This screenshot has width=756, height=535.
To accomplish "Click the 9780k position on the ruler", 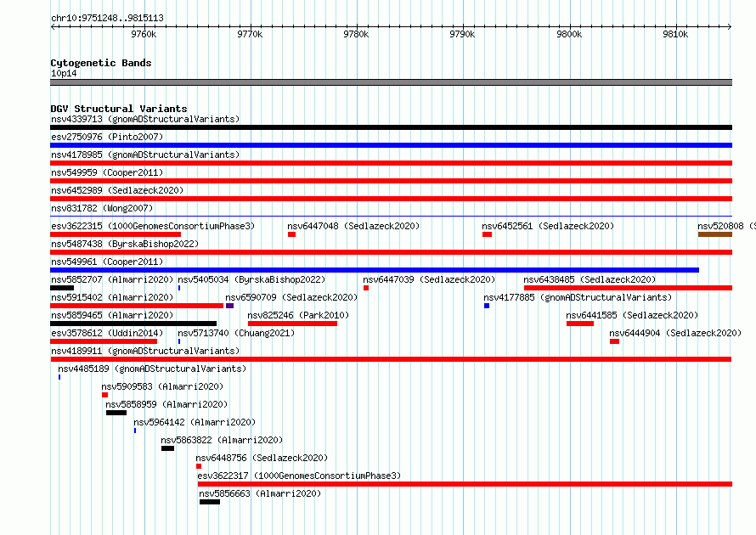I will click(x=356, y=34).
